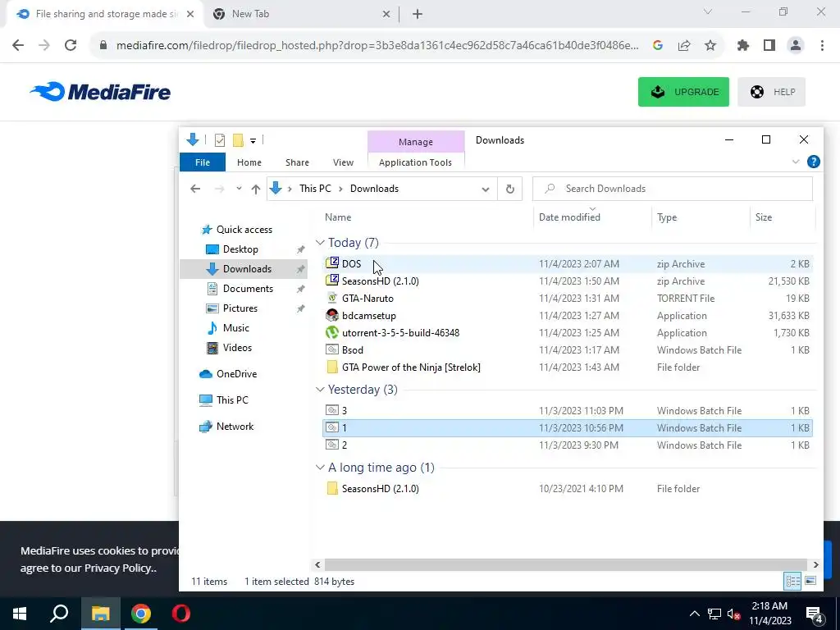Viewport: 840px width, 630px height.
Task: Open the Chrome extensions puzzle icon
Action: (x=743, y=46)
